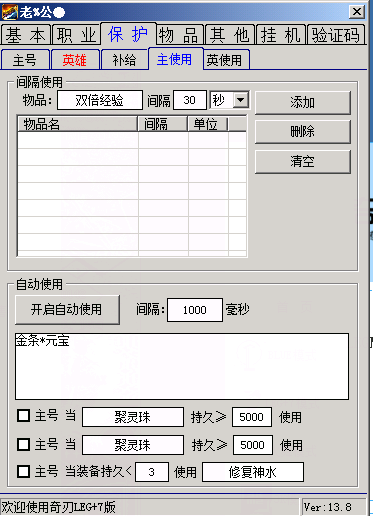The image size is (373, 516).
Task: Open the 职业 tab
Action: (76, 35)
